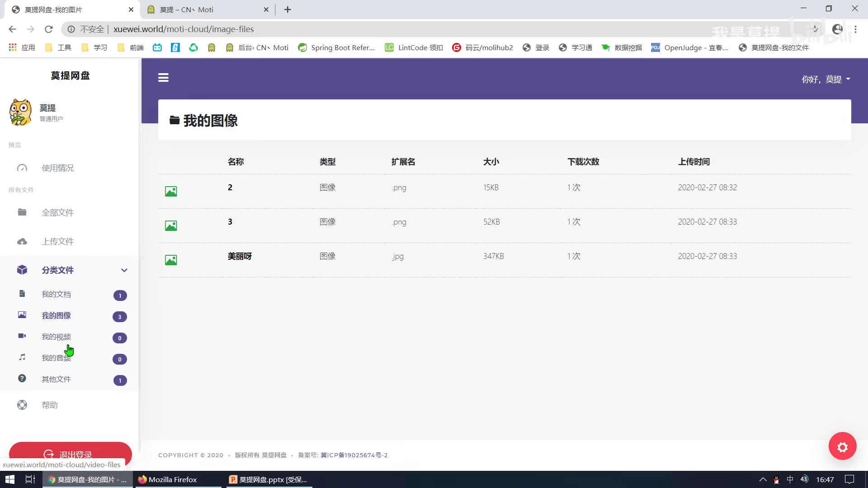Toggle the hamburger sidebar menu

[x=163, y=78]
